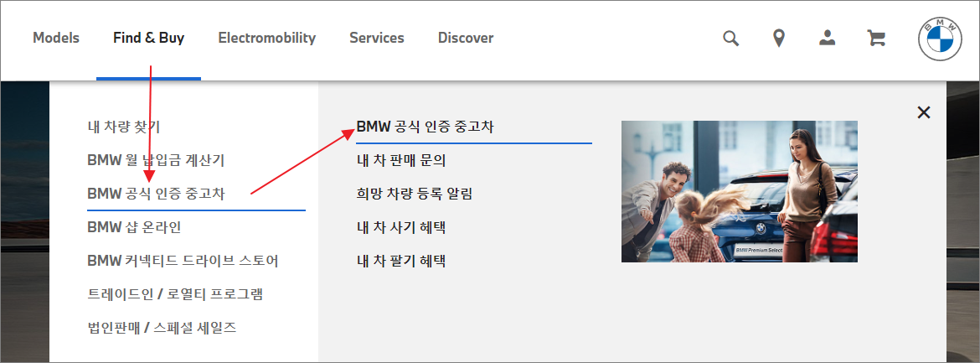Select the Find & Buy navigation item
Screen dimensions: 980x363
pos(149,39)
